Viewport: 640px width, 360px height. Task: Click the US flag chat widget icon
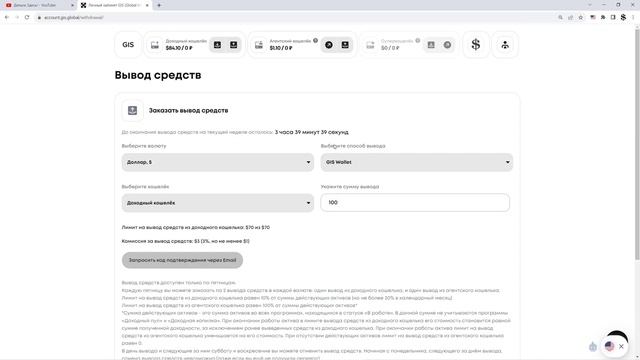609,346
